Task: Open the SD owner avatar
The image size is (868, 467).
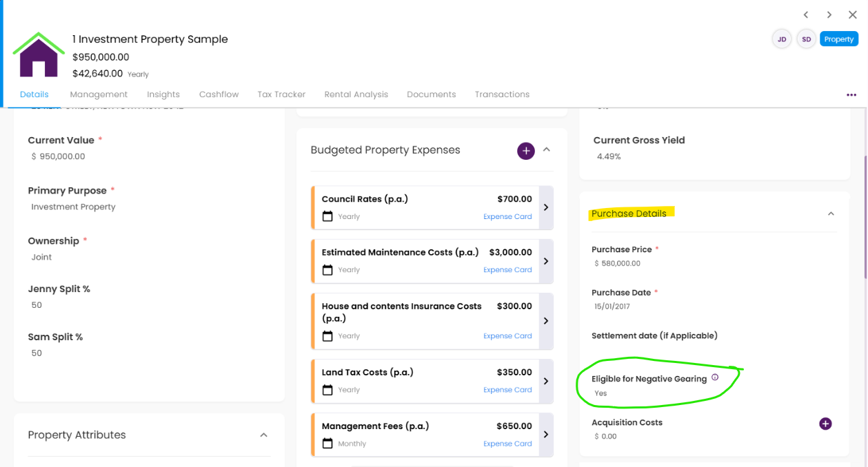Action: pos(806,39)
